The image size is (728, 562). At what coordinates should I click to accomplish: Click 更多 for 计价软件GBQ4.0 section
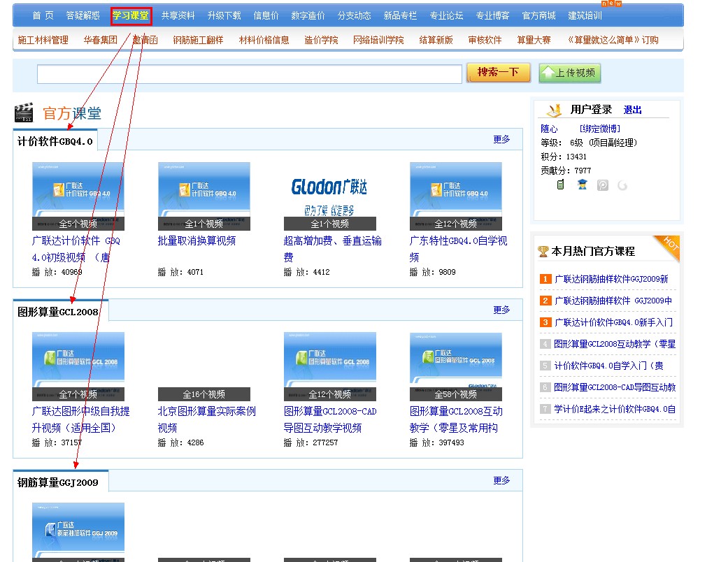click(x=501, y=140)
